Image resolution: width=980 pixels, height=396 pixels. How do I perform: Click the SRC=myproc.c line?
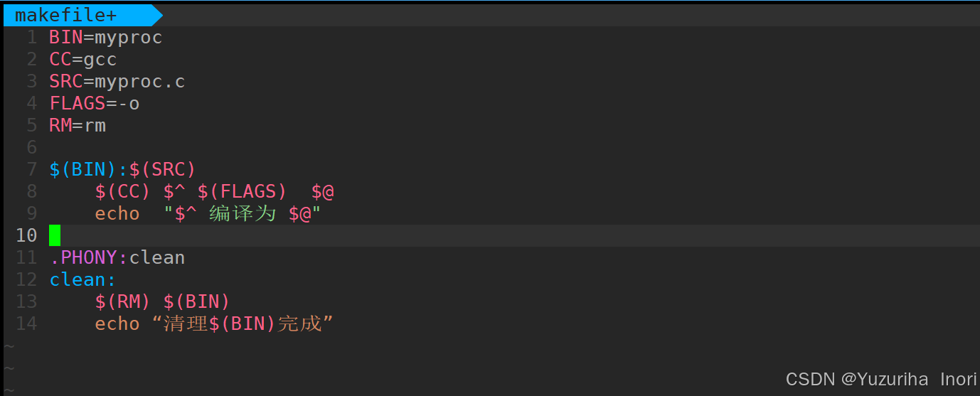pos(117,81)
